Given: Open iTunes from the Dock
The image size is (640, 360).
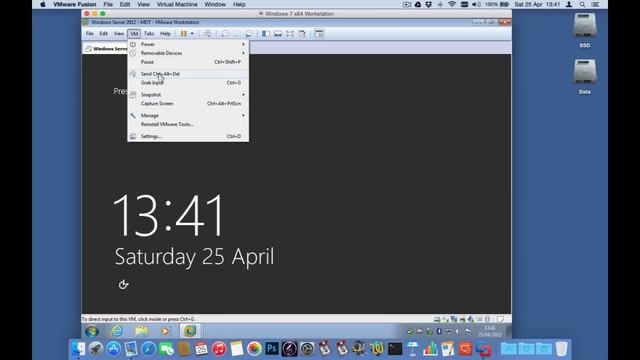Looking at the screenshot, I should [x=219, y=349].
